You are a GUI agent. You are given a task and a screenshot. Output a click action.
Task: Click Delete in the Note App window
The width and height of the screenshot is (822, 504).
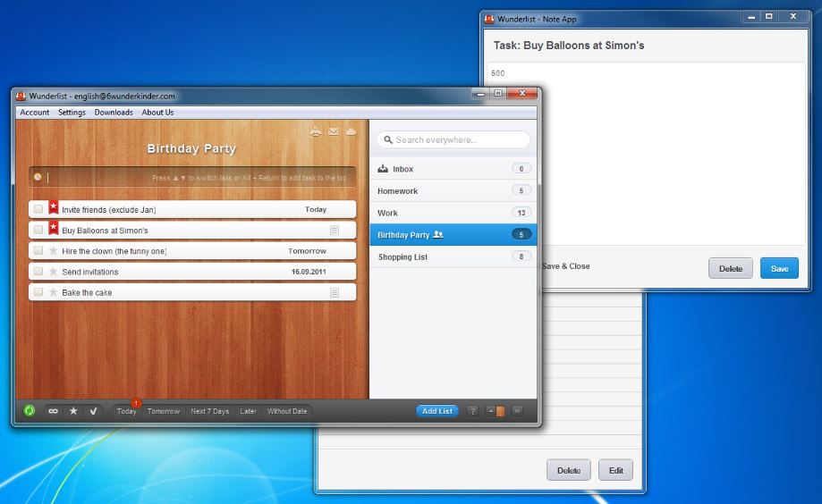[731, 268]
